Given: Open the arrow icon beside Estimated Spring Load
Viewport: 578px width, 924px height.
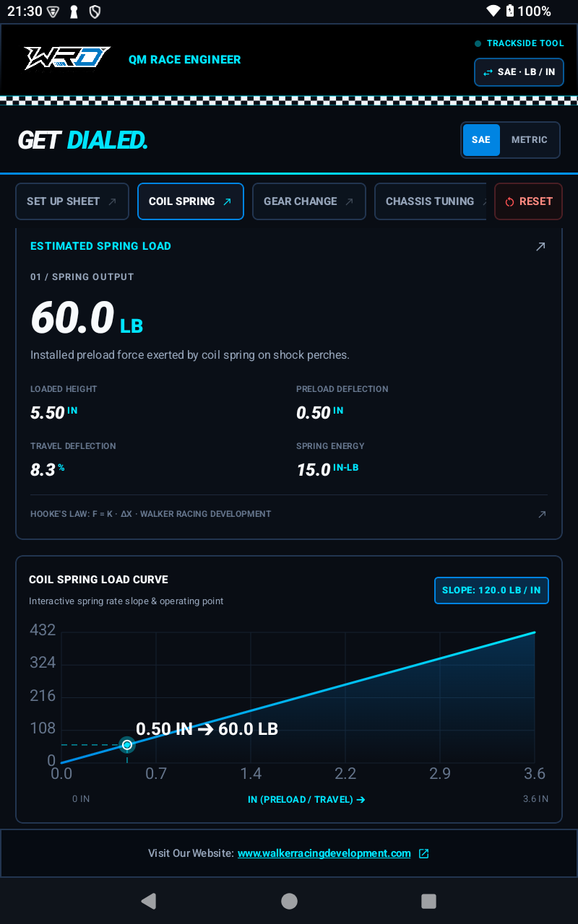Looking at the screenshot, I should (540, 246).
